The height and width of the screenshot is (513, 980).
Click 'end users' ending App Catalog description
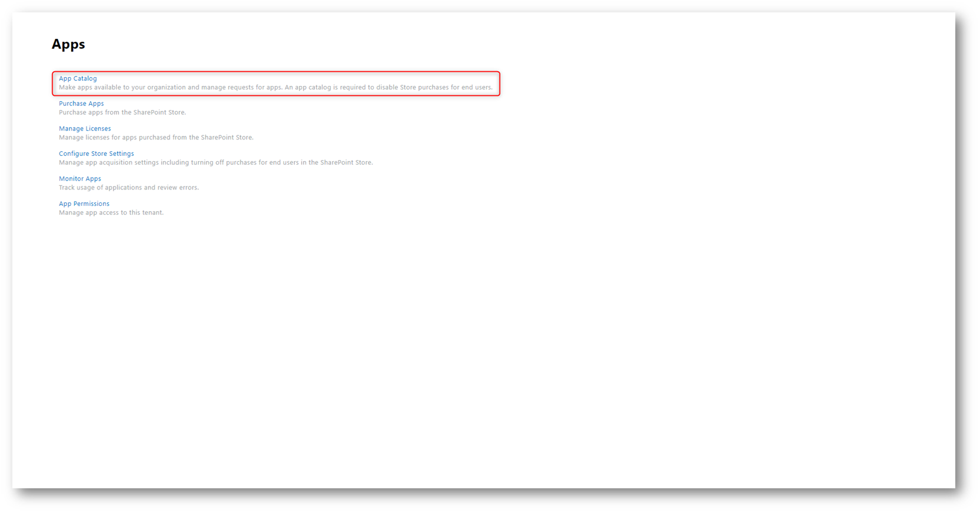point(477,87)
